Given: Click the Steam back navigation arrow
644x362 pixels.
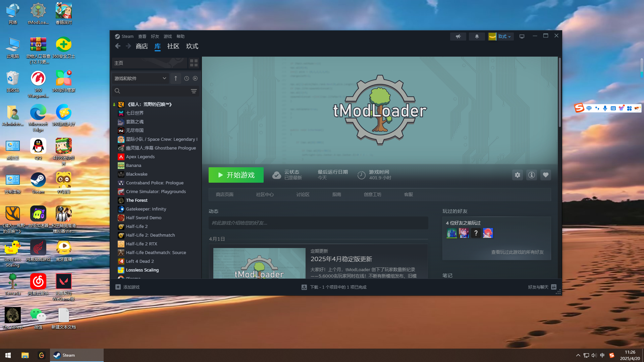Looking at the screenshot, I should [x=118, y=46].
